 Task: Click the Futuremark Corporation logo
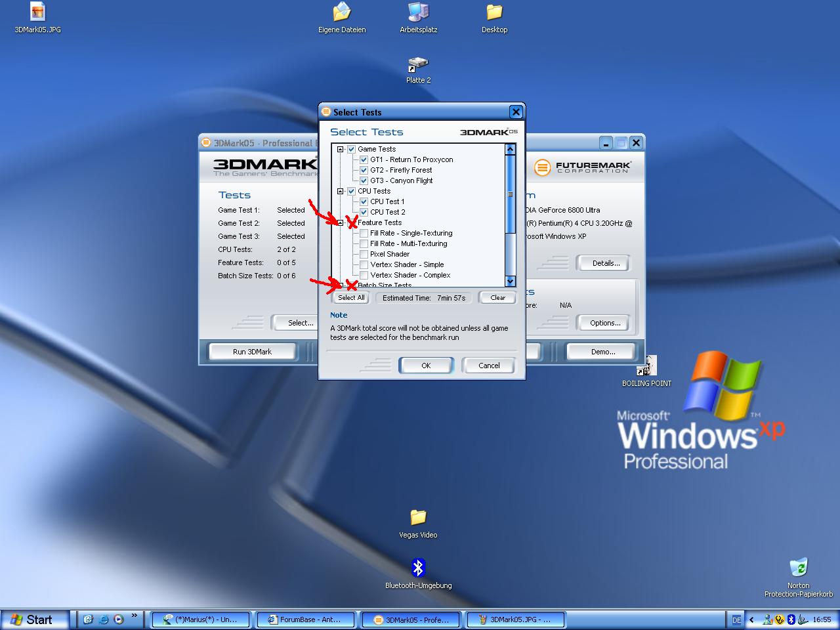582,167
